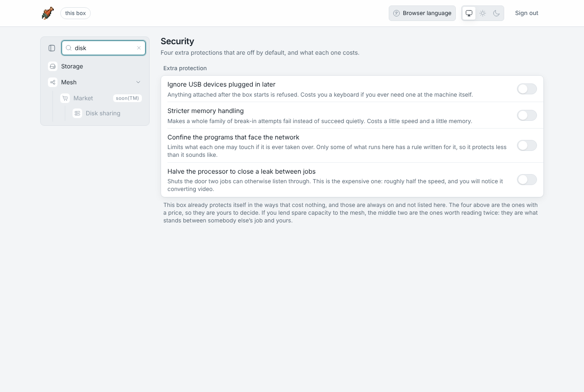Switch to dark theme moon icon
The height and width of the screenshot is (392, 584).
496,13
